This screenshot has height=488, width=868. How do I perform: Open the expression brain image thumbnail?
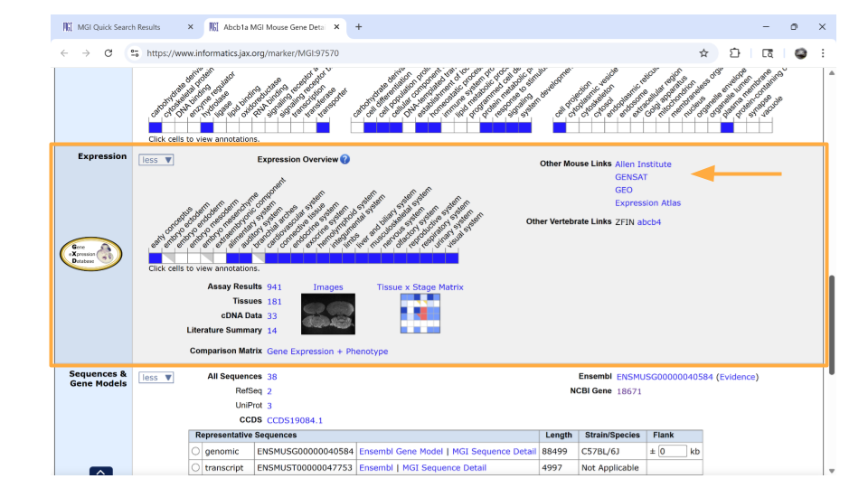tap(328, 314)
